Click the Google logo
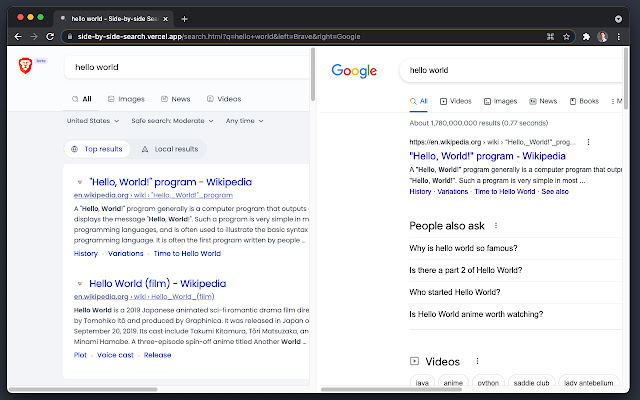This screenshot has height=400, width=640. pos(354,71)
